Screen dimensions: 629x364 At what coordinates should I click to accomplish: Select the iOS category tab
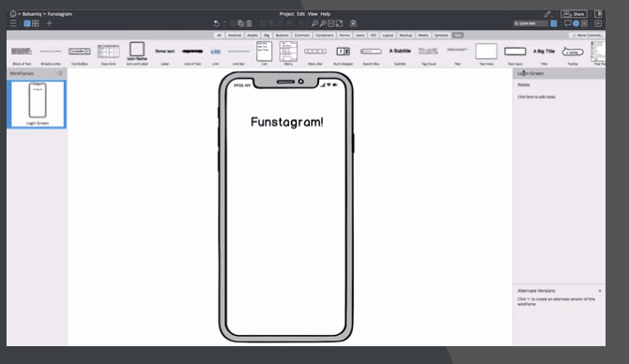click(374, 36)
